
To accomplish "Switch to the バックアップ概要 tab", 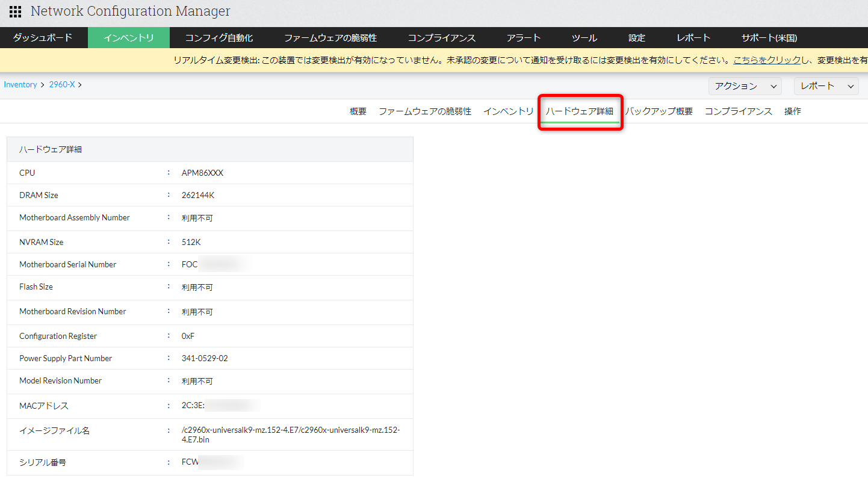I will [x=659, y=111].
